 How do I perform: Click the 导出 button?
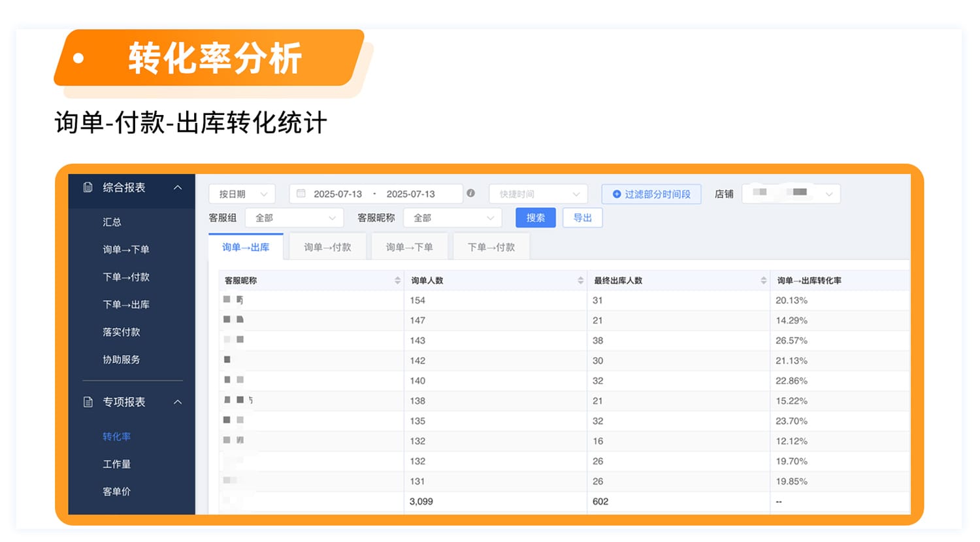click(x=582, y=218)
